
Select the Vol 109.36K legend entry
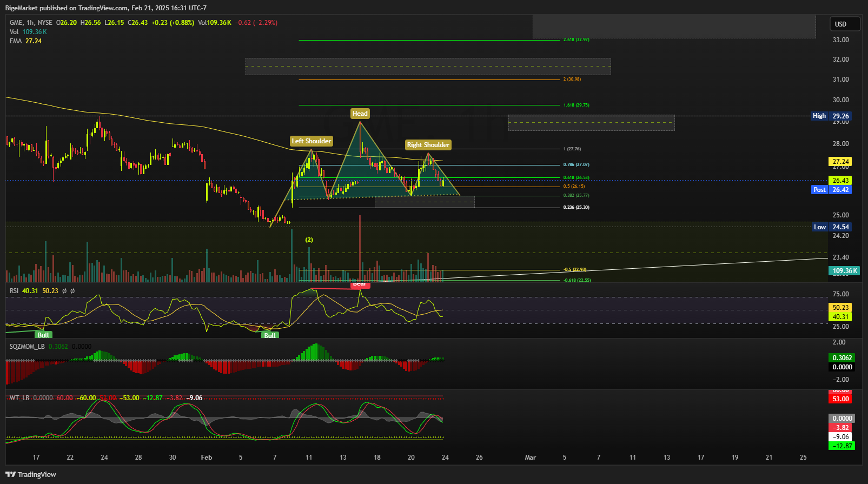pyautogui.click(x=28, y=32)
